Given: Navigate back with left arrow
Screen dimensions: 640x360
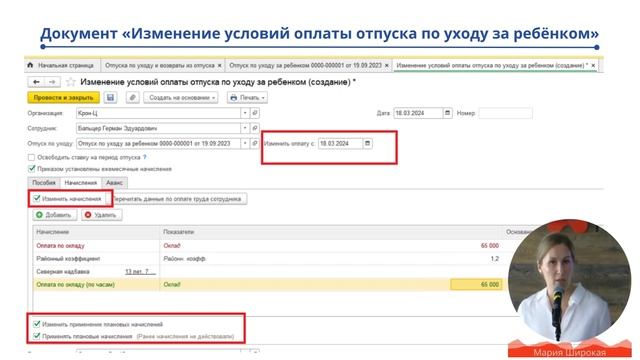Looking at the screenshot, I should [x=36, y=82].
